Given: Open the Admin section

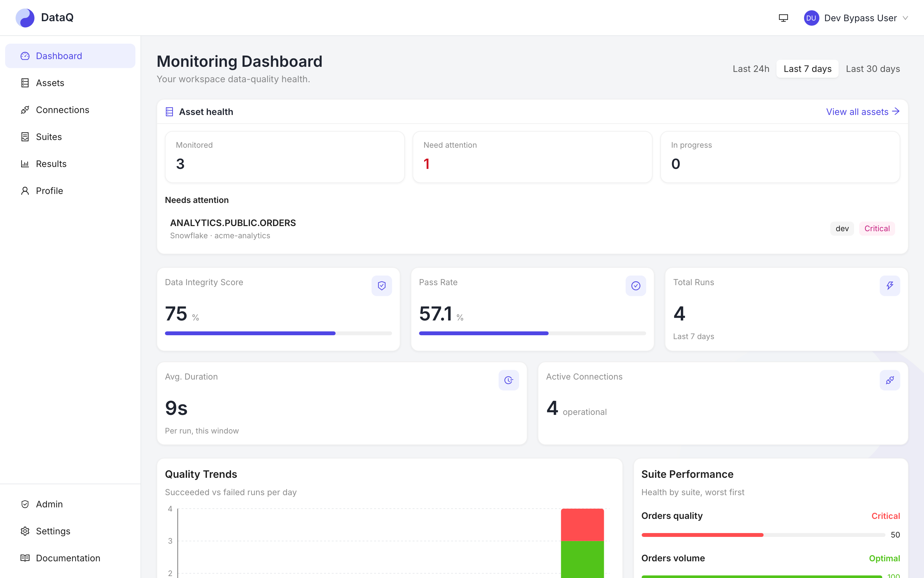Looking at the screenshot, I should coord(70,504).
